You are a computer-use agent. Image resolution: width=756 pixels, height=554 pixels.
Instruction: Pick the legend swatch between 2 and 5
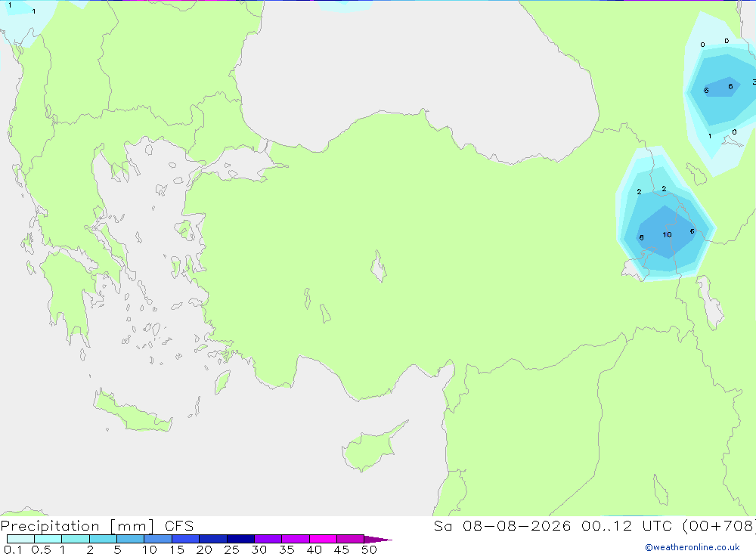coord(103,539)
